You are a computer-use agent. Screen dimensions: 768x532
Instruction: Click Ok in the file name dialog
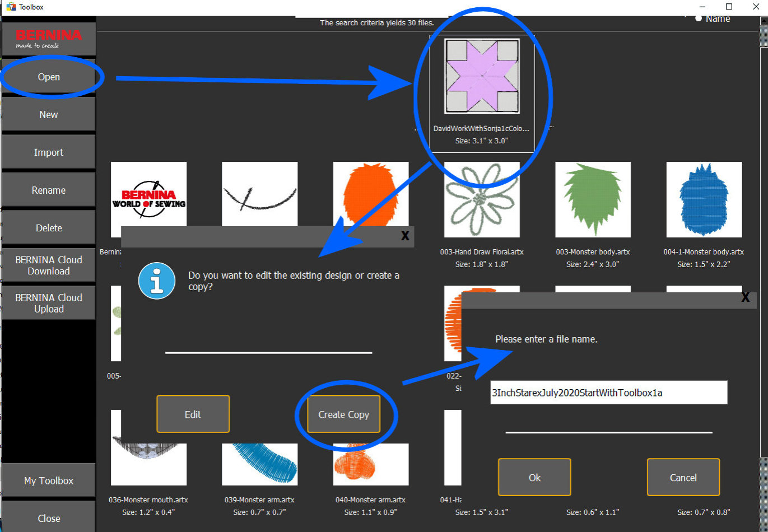tap(534, 477)
